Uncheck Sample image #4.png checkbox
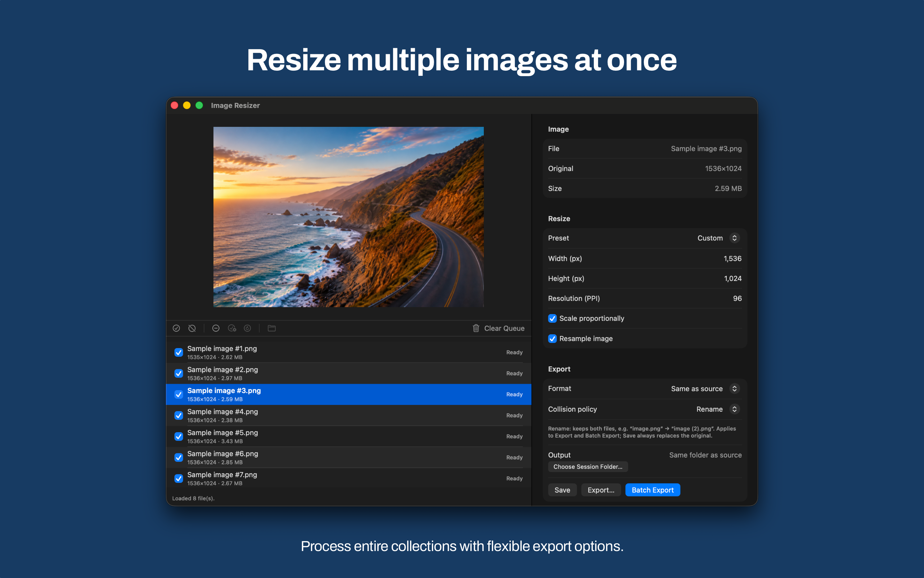924x578 pixels. tap(178, 416)
